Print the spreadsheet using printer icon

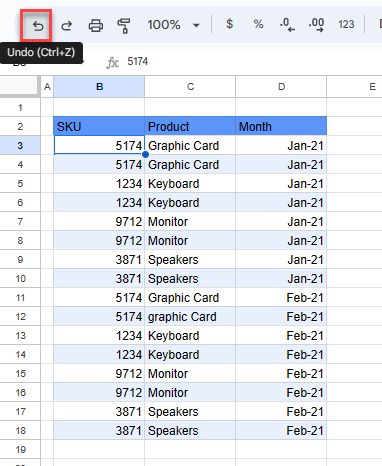(95, 25)
